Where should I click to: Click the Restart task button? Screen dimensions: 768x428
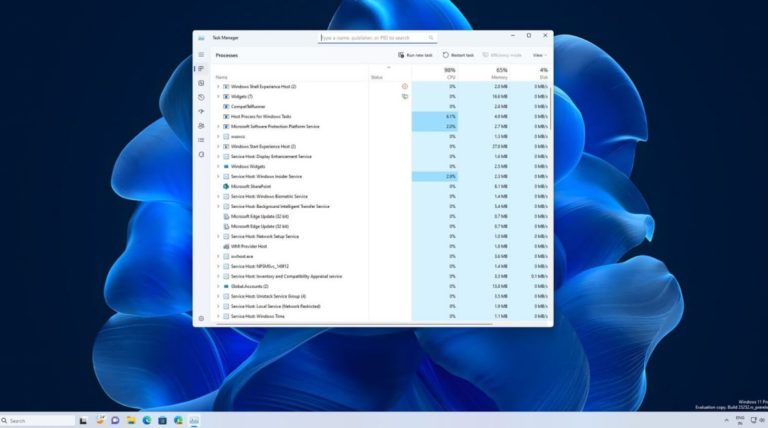[459, 55]
